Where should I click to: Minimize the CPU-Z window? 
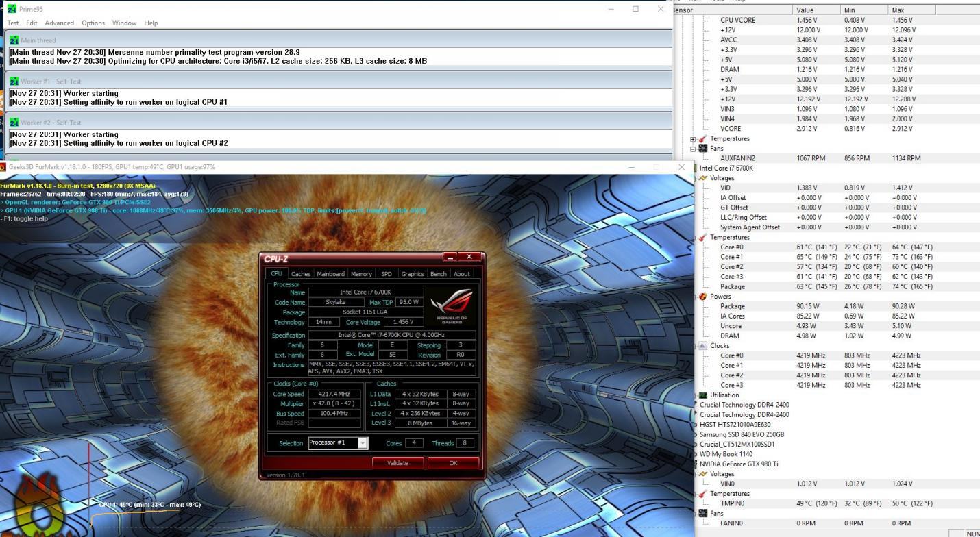[x=450, y=257]
